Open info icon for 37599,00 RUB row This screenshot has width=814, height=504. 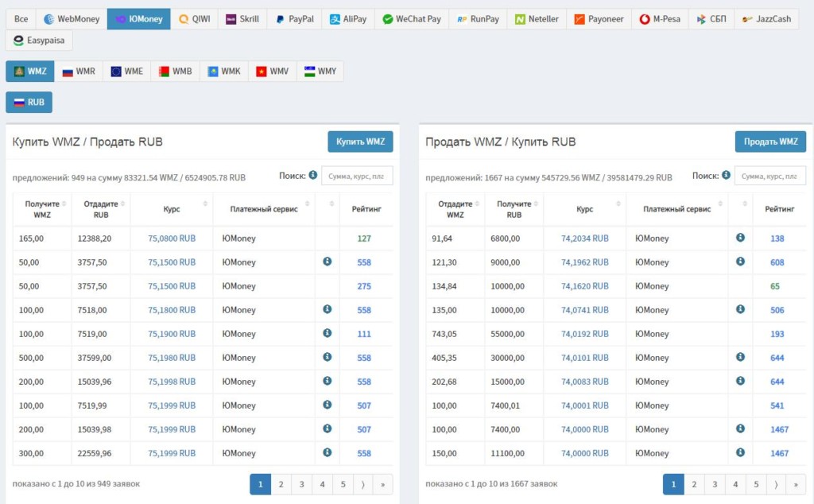click(x=327, y=357)
